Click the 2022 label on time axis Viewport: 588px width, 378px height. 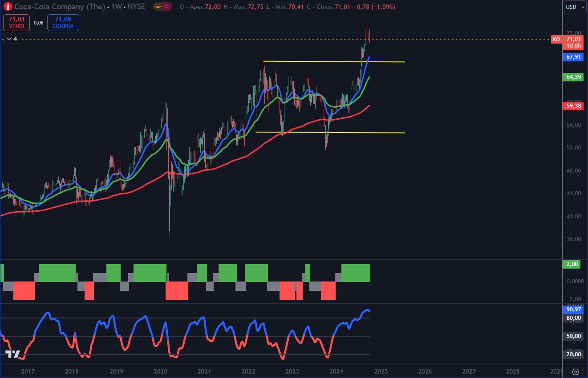pos(248,371)
